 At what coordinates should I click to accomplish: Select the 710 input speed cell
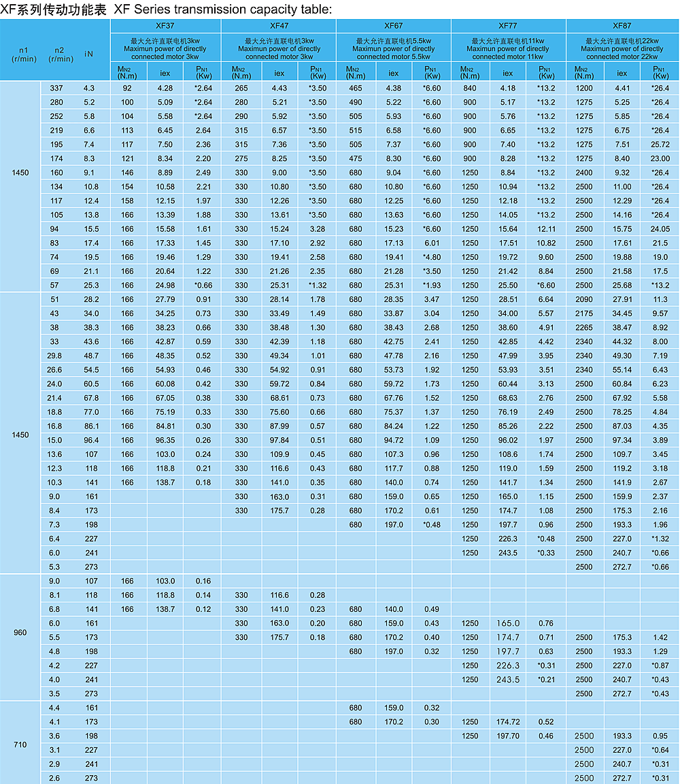click(x=20, y=745)
